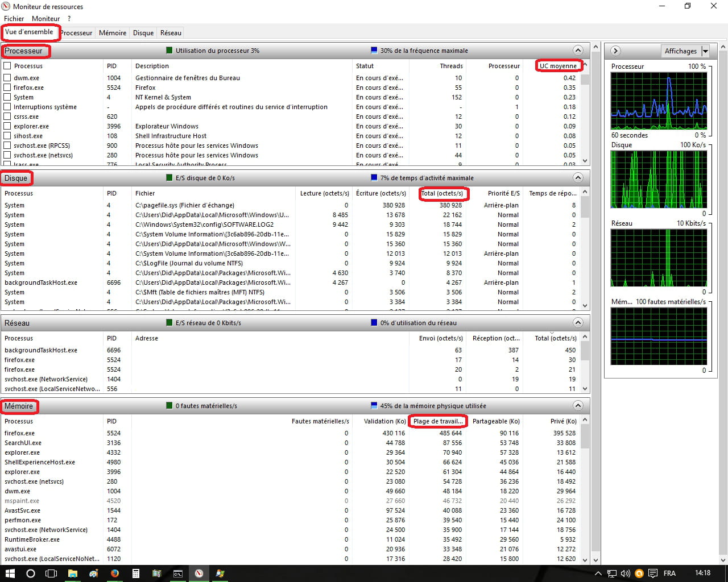Collapse the Mémoire section chevron

tap(578, 406)
